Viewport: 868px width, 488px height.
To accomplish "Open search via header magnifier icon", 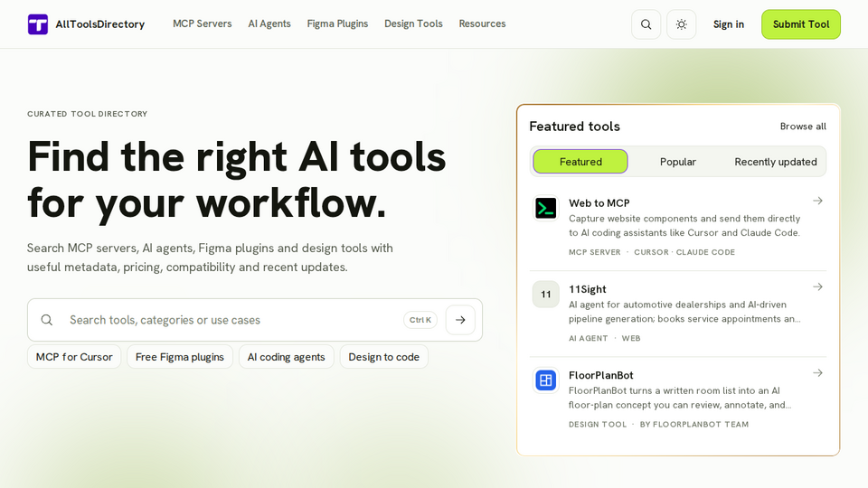I will (x=646, y=24).
